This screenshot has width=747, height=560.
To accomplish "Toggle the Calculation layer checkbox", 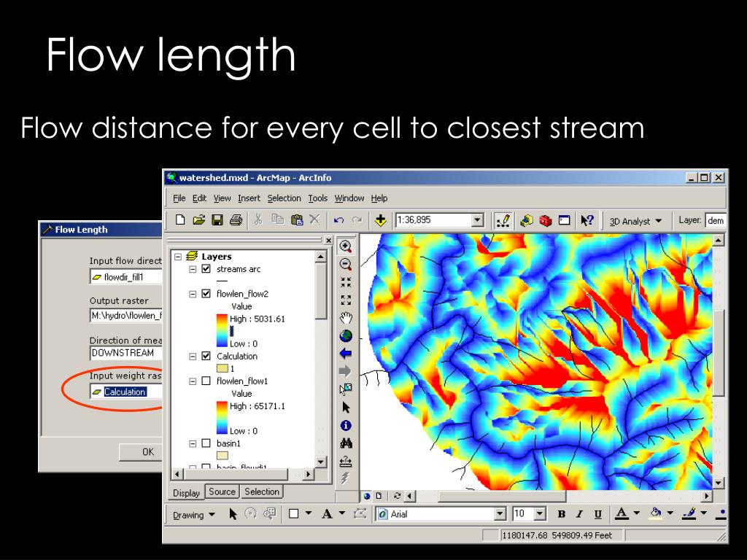I will point(206,356).
